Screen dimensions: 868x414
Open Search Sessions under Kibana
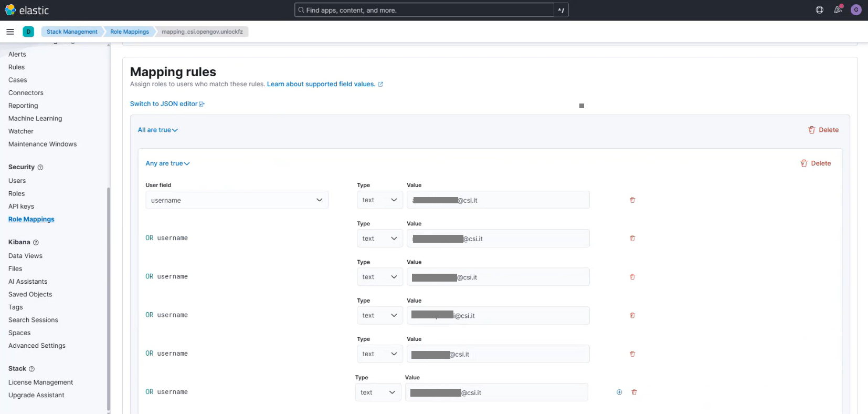pos(33,320)
